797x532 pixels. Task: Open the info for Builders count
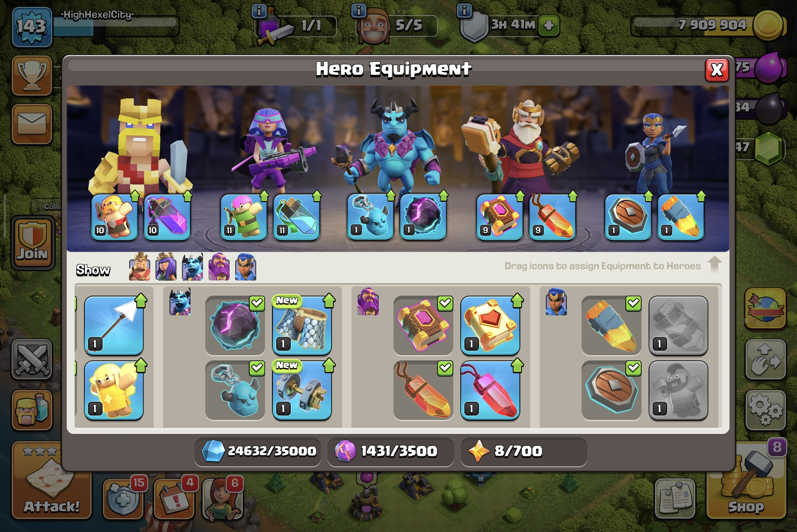point(359,10)
